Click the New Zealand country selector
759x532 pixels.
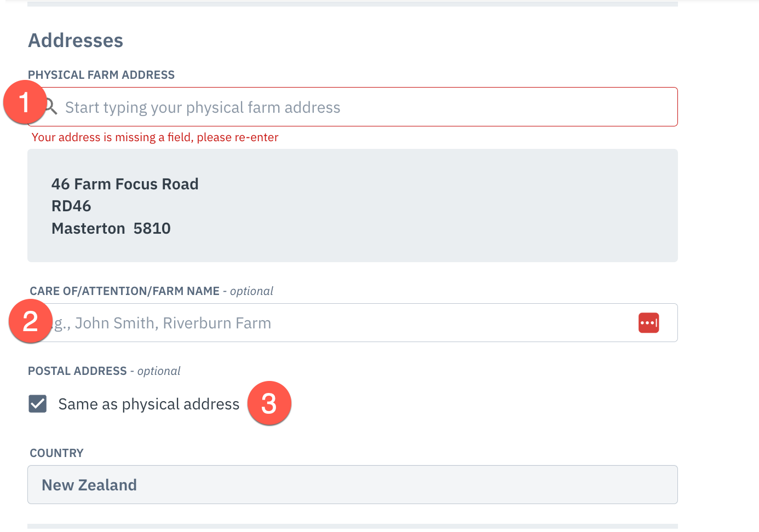[x=352, y=484]
